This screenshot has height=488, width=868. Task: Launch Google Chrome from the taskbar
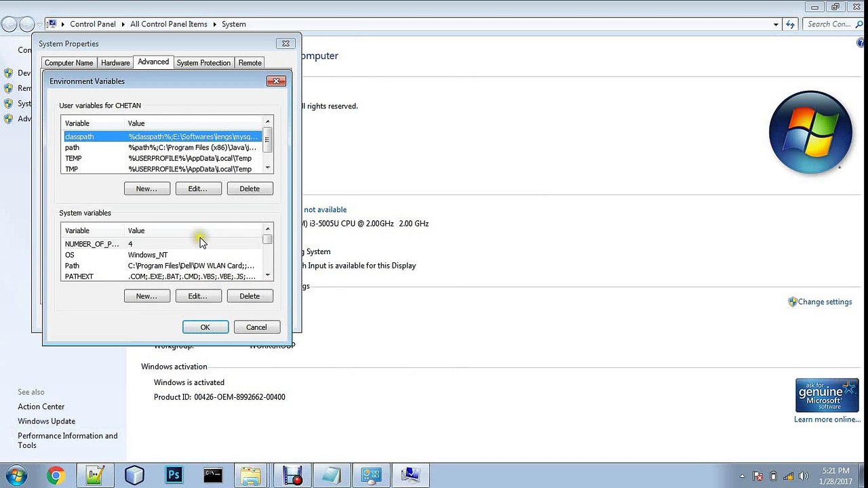click(56, 476)
